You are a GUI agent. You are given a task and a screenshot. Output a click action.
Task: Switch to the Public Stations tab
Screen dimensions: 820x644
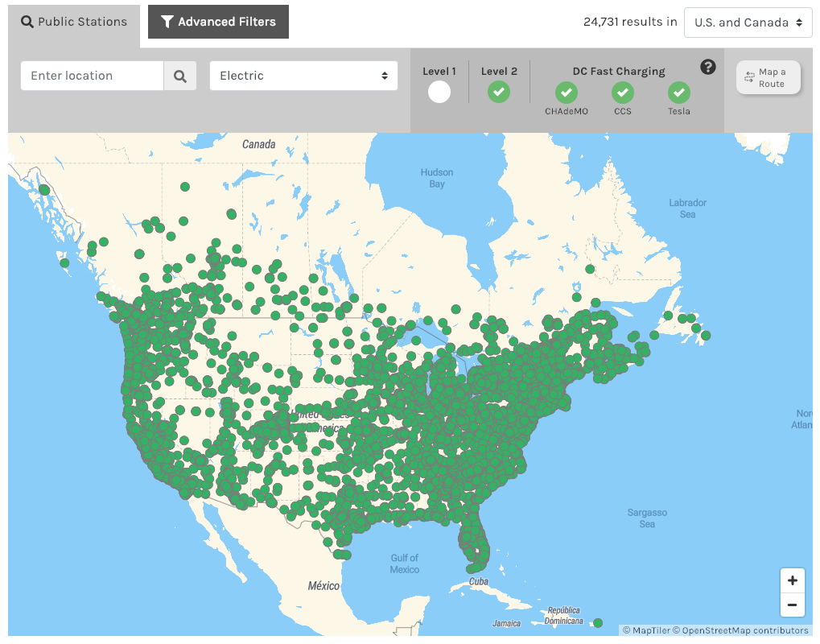74,22
